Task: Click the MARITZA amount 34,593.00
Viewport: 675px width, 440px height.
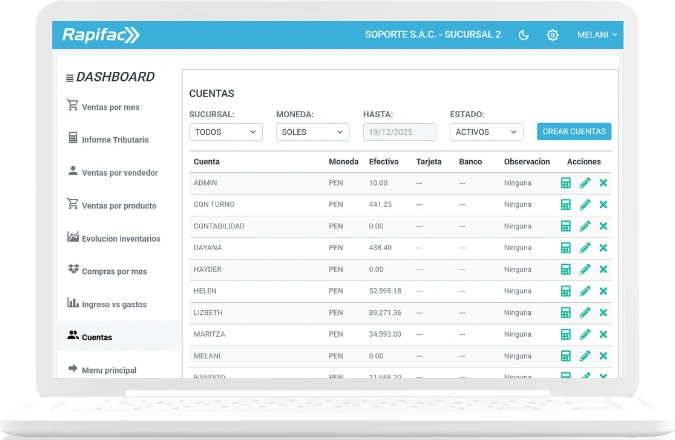Action: pyautogui.click(x=385, y=334)
